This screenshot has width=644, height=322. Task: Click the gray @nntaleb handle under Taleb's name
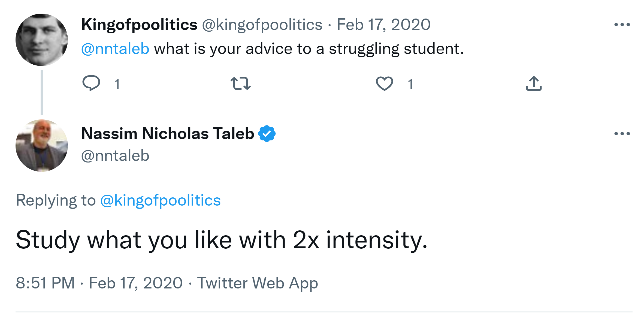(115, 156)
